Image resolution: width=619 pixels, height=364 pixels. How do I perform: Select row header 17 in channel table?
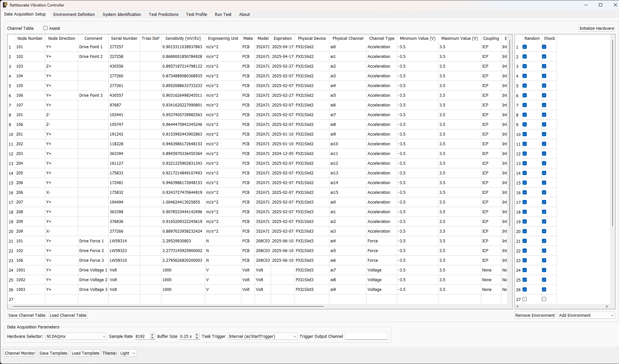(x=11, y=202)
